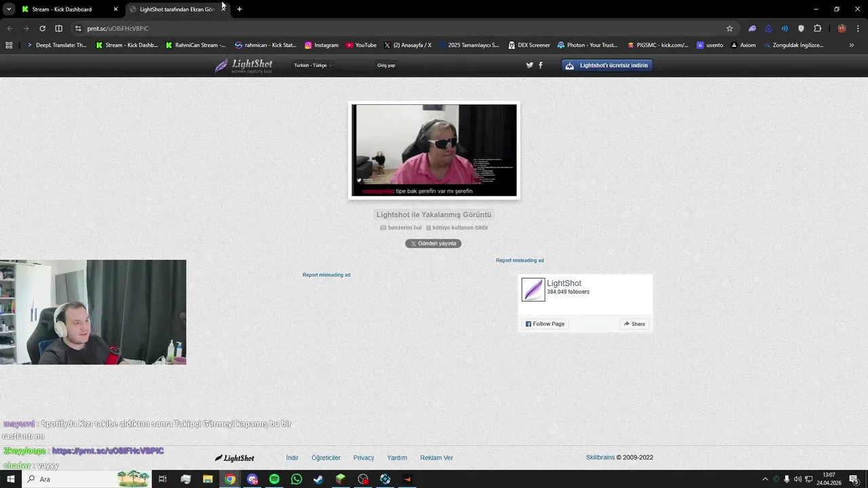Image resolution: width=868 pixels, height=488 pixels.
Task: Open the Turkish - Türkçe language dropdown
Action: (313, 65)
